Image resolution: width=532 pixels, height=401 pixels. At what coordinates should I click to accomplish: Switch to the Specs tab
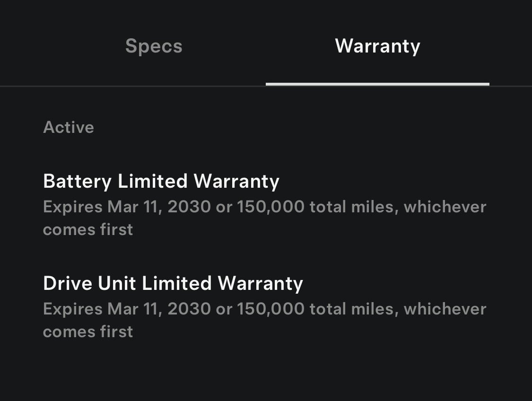point(153,46)
